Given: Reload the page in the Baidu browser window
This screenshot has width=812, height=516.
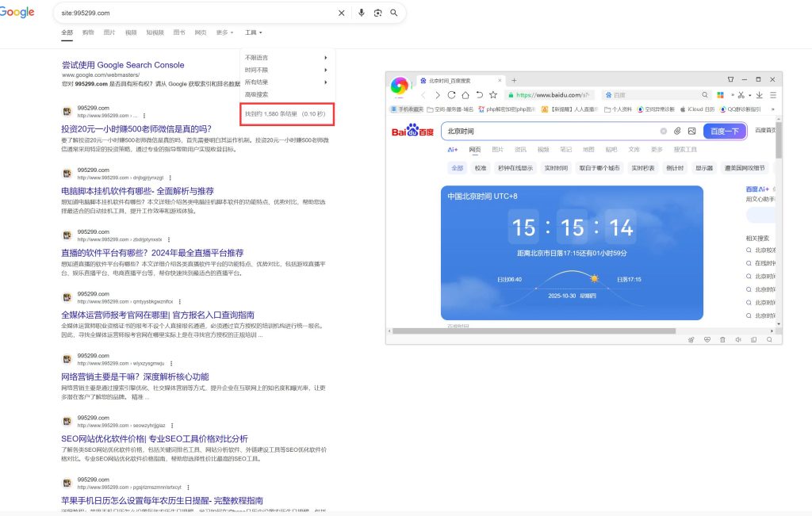Looking at the screenshot, I should pos(452,95).
